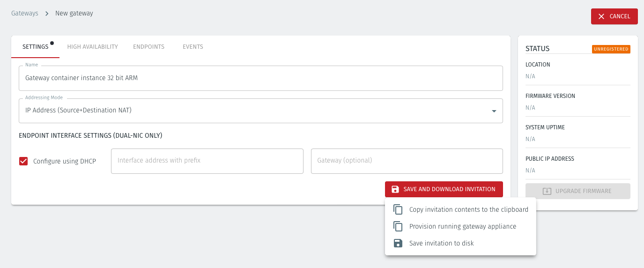Click the X icon on Cancel button
Viewport: 644px width, 268px height.
point(601,16)
